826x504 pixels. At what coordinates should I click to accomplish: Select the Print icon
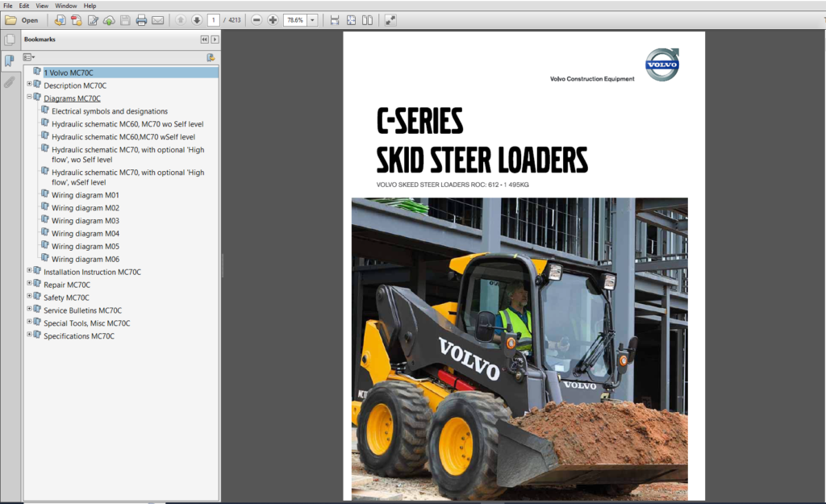pos(142,20)
